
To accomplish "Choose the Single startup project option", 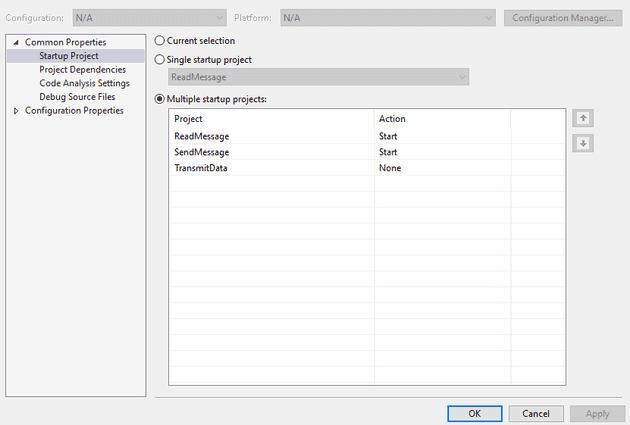I will [160, 59].
